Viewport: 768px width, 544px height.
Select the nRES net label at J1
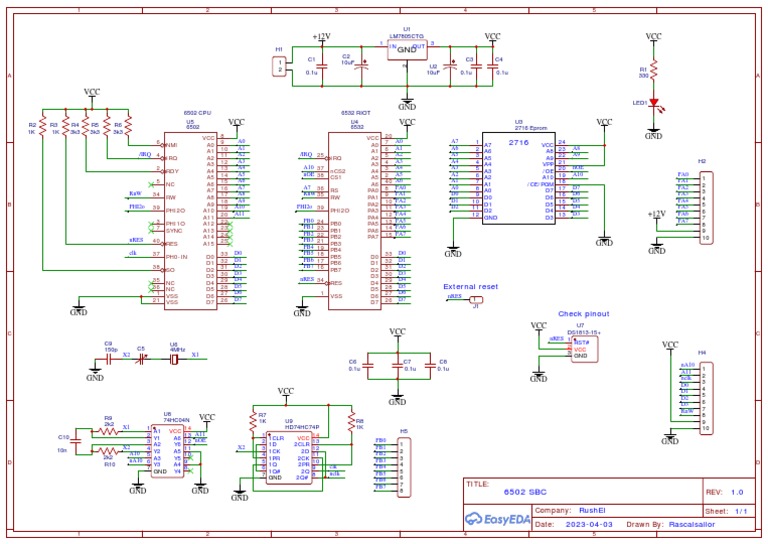455,297
